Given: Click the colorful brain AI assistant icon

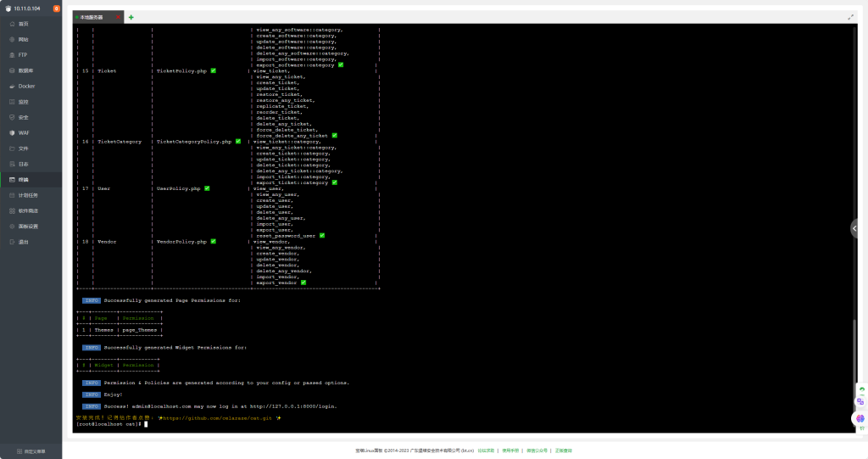Looking at the screenshot, I should 860,418.
